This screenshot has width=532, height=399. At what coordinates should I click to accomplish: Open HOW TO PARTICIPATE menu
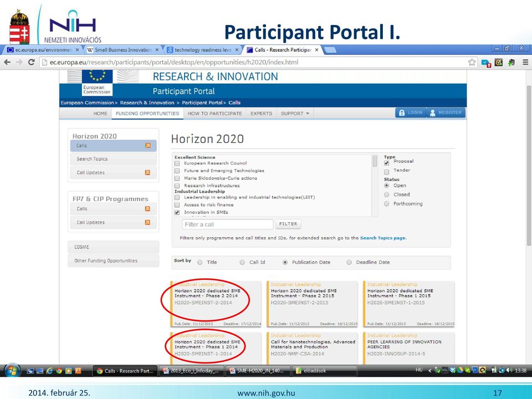click(215, 113)
